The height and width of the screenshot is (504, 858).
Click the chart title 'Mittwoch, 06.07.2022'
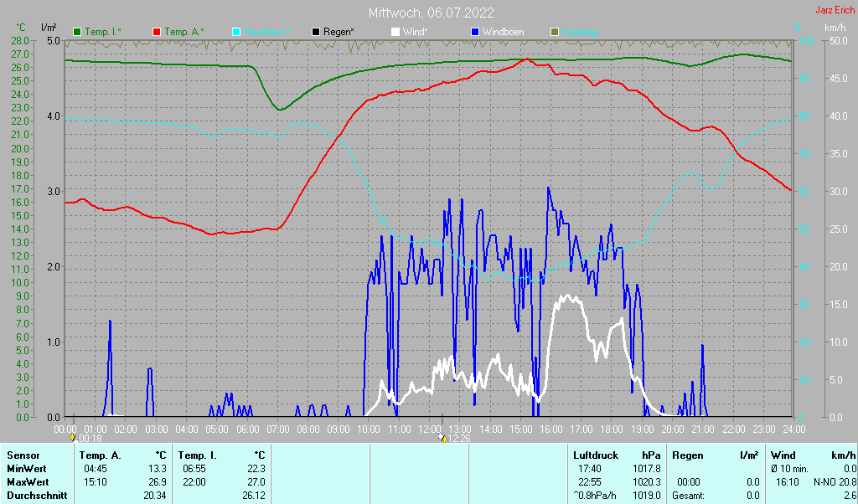tap(432, 13)
